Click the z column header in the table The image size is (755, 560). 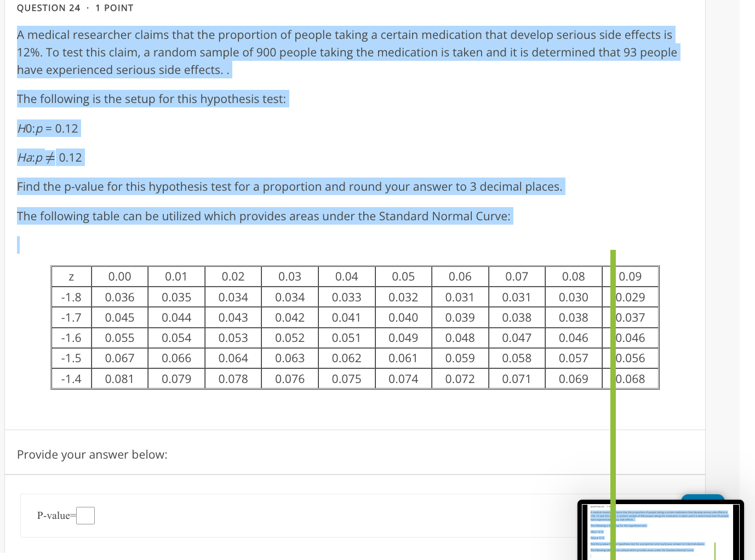click(71, 277)
